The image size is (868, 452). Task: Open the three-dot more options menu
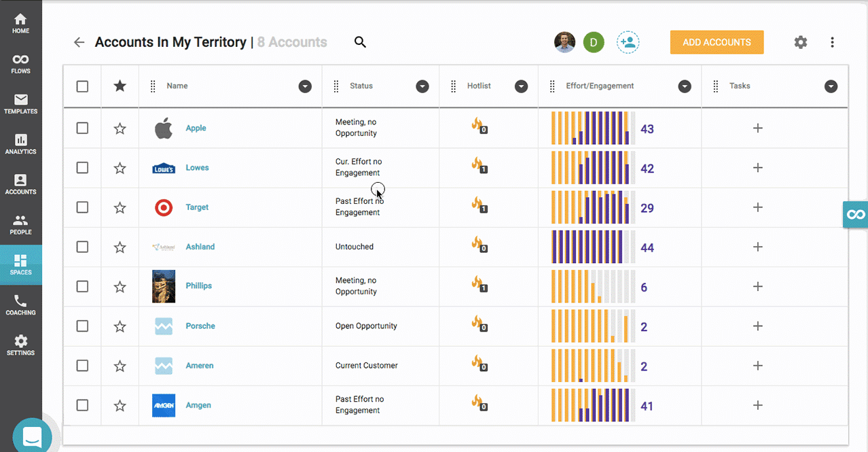pos(832,42)
